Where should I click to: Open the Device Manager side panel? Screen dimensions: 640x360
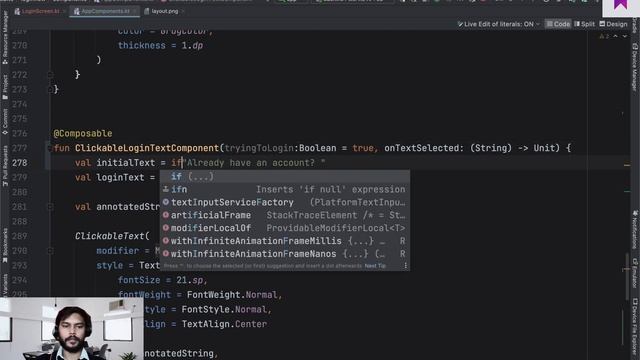(x=635, y=67)
